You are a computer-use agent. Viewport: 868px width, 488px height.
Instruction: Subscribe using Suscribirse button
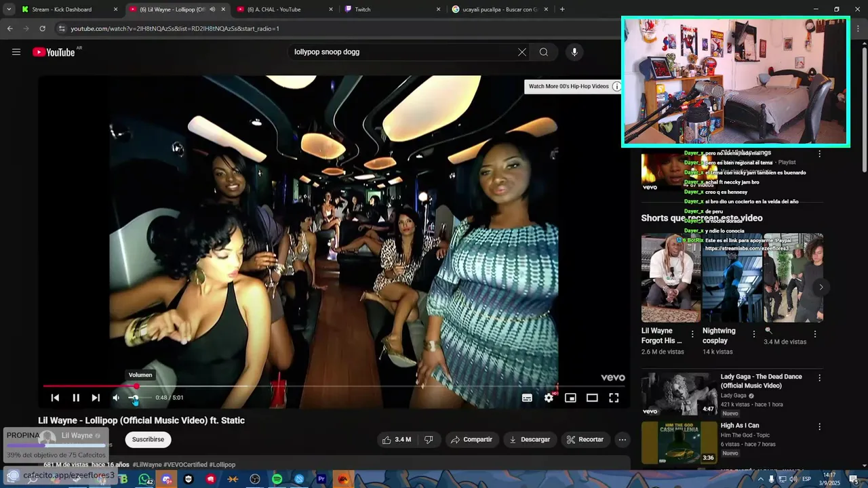pos(148,440)
